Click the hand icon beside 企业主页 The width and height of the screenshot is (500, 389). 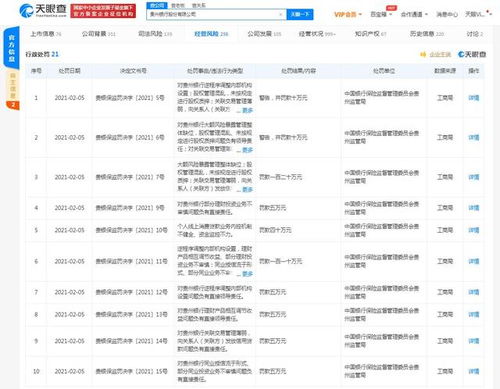tap(423, 54)
